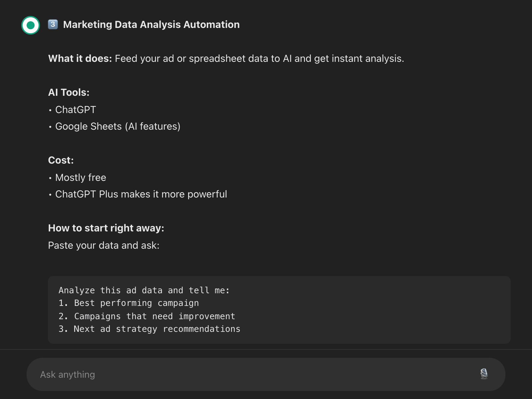Viewport: 532px width, 399px height.
Task: Click the ChatGPT Plus bullet line
Action: coord(141,194)
